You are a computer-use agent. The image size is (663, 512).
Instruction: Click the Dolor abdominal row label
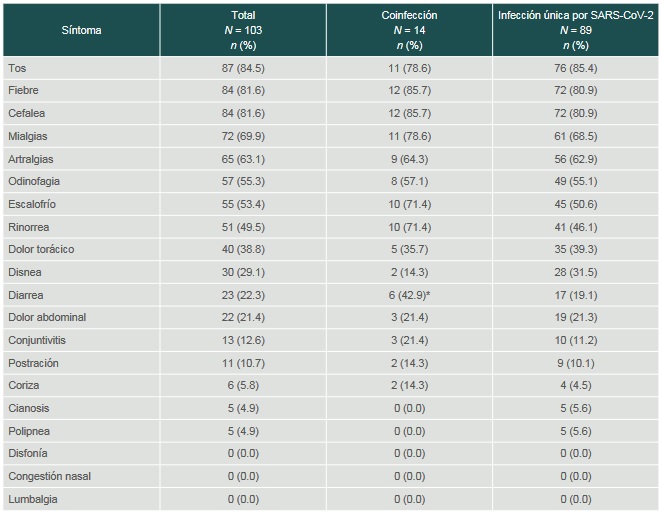coord(46,317)
